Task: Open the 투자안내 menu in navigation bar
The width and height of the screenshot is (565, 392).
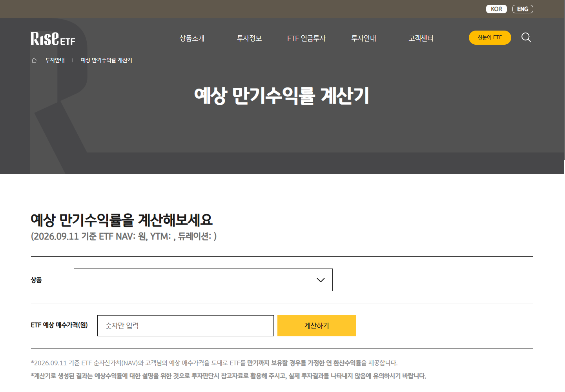Action: (364, 38)
